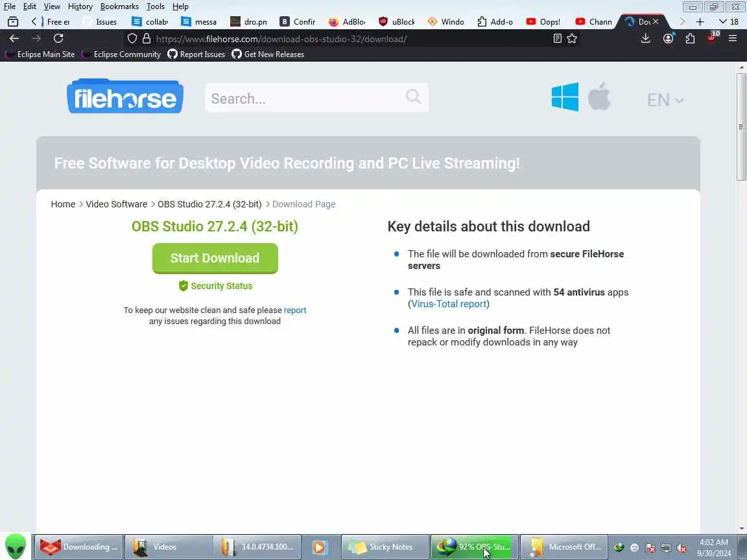
Task: Open the downloads panel arrow icon
Action: pyautogui.click(x=646, y=39)
